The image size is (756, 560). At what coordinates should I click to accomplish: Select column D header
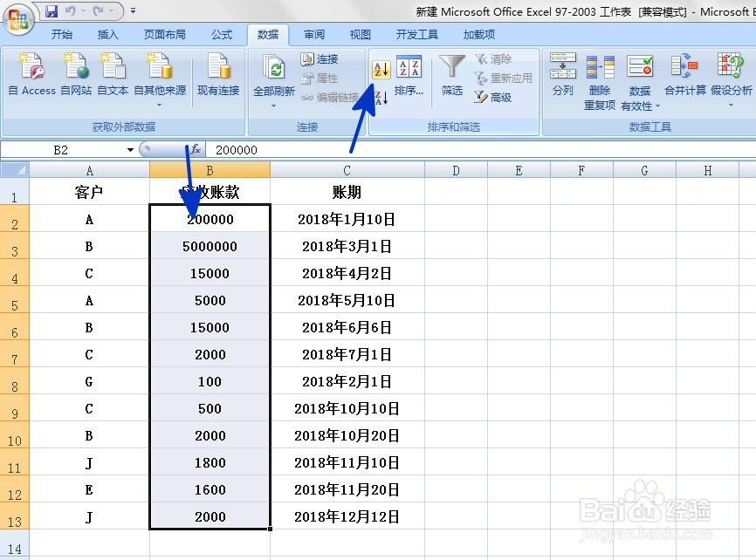(456, 170)
